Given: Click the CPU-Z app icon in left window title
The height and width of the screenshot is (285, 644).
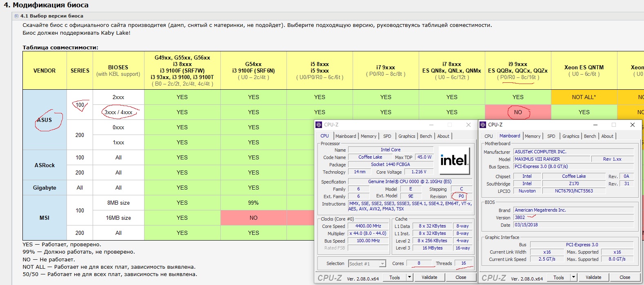Looking at the screenshot, I should pos(319,125).
